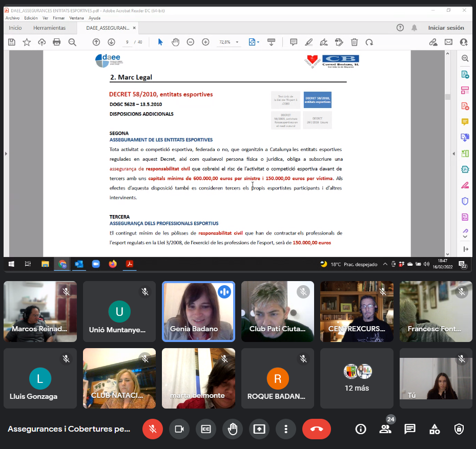Unmute the microphone in the meeting
The image size is (476, 449).
[x=153, y=429]
